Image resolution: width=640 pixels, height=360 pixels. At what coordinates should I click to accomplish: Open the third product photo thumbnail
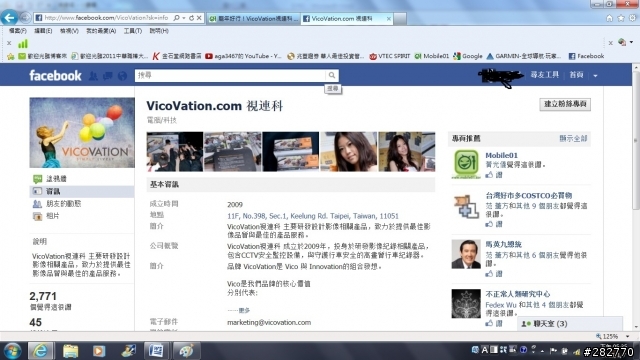291,151
